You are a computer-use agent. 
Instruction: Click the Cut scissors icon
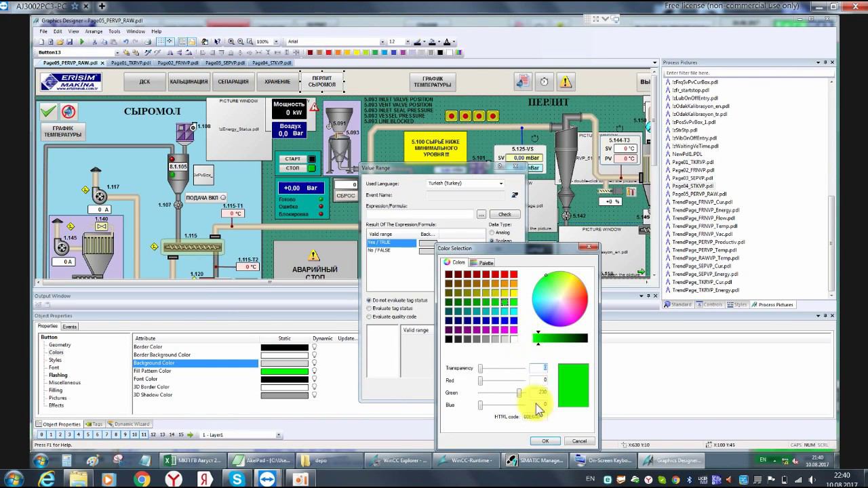tap(94, 41)
